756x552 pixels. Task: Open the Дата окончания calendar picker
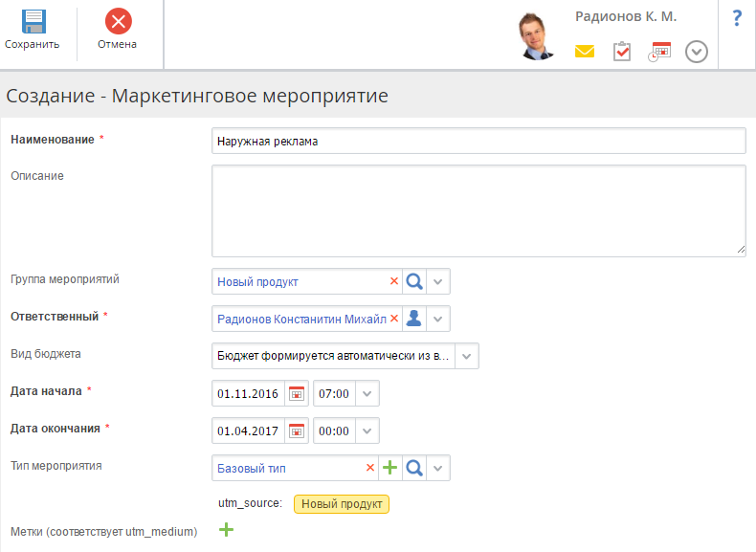[x=297, y=431]
